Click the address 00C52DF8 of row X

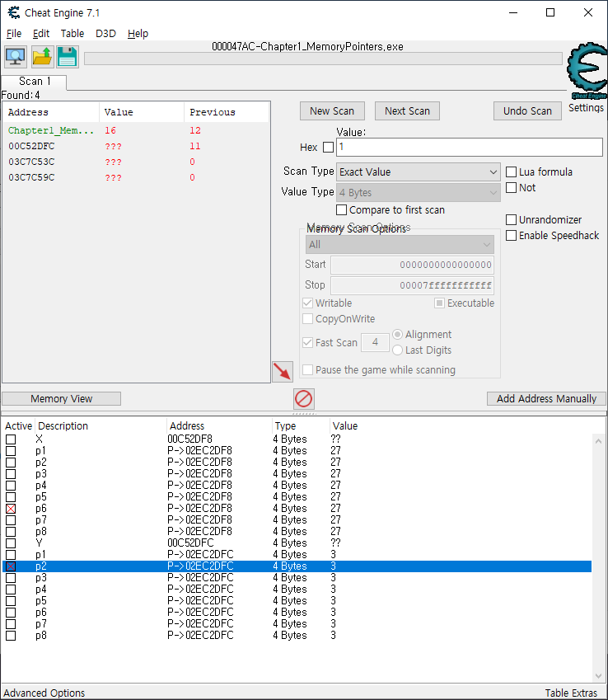click(190, 439)
